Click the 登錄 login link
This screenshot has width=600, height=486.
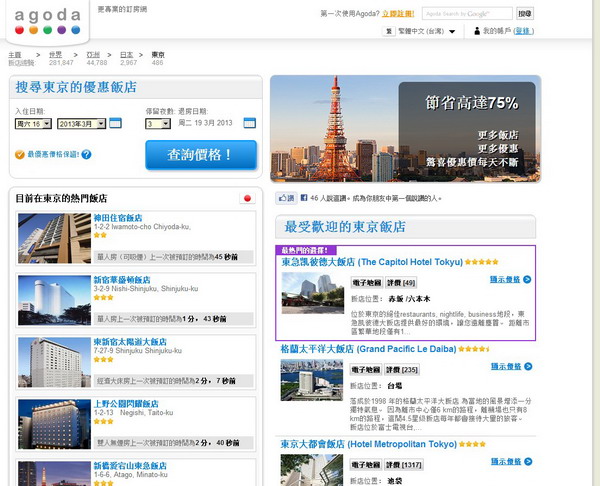point(523,31)
